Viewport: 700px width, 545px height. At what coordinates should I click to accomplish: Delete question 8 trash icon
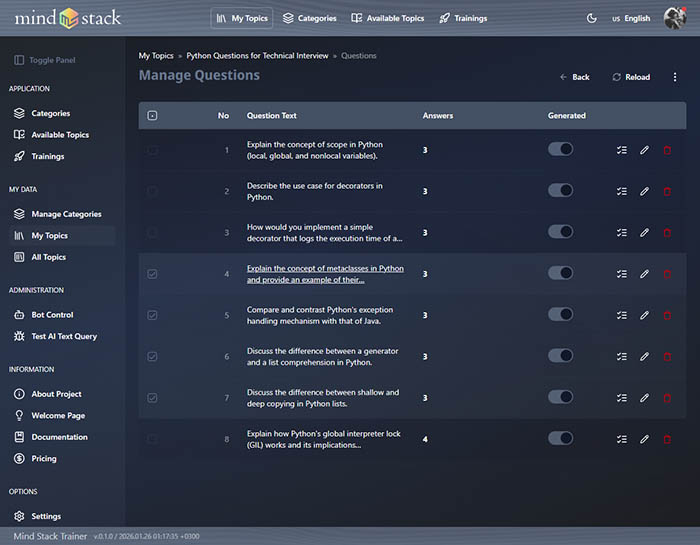[667, 439]
